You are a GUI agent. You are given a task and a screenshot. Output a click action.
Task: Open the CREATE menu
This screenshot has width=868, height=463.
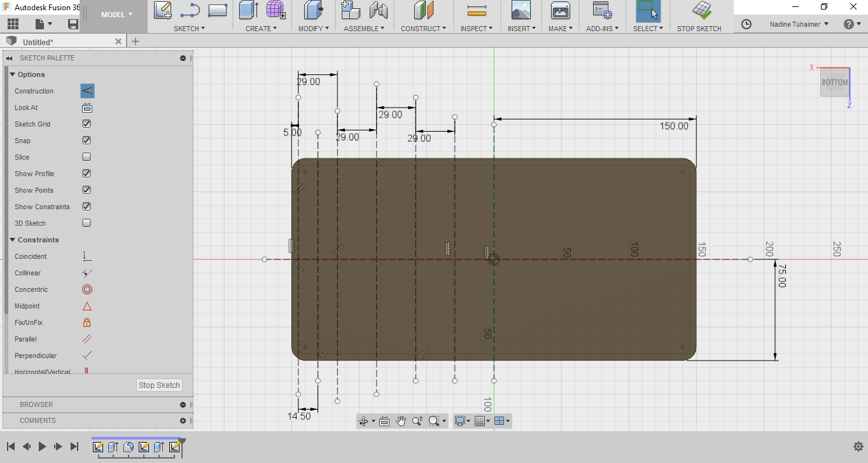(x=262, y=29)
